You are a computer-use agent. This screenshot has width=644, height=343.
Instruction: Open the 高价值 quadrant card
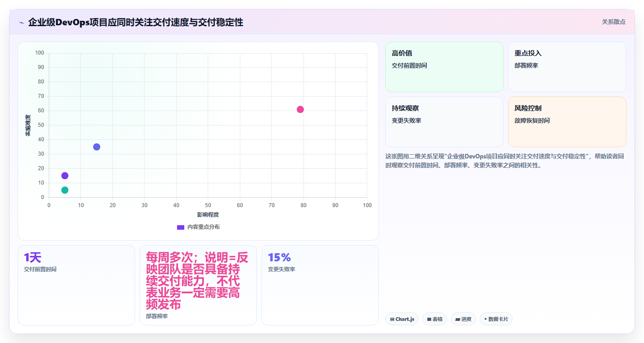444,67
